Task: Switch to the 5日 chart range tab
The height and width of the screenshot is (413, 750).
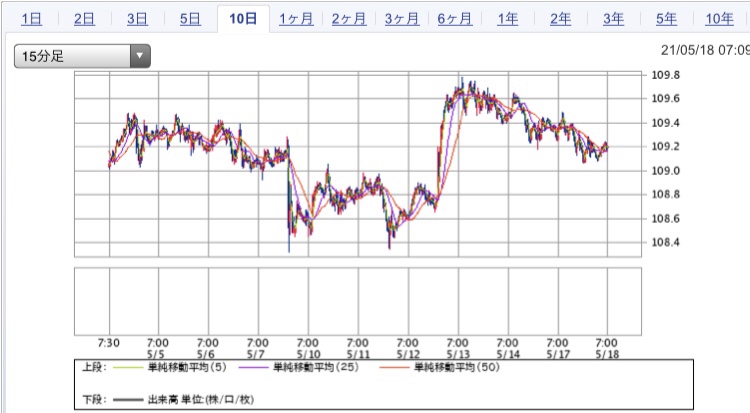Action: click(x=190, y=19)
